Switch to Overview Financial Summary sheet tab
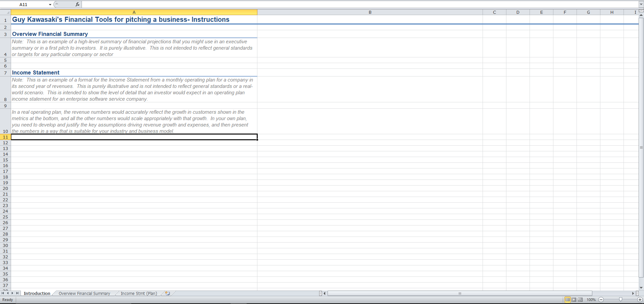Viewport: 644px width, 304px height. tap(84, 293)
